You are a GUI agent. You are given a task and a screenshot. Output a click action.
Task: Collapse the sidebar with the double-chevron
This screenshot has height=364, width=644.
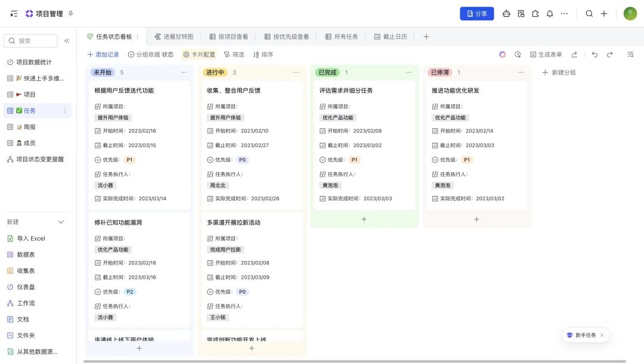[67, 41]
